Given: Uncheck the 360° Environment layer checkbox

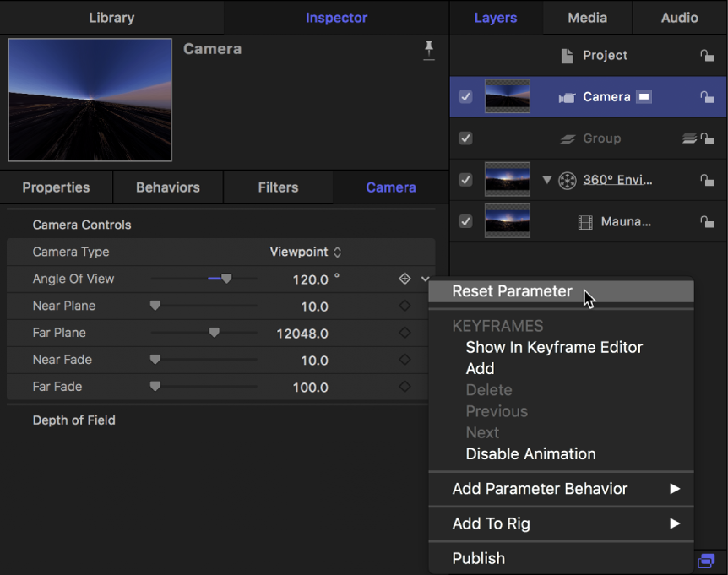Looking at the screenshot, I should click(x=465, y=180).
